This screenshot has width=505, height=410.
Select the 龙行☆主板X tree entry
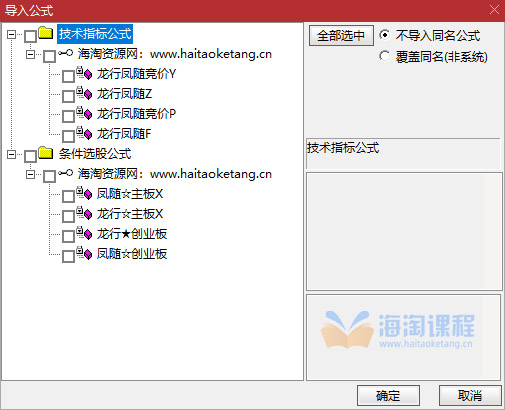[x=130, y=214]
